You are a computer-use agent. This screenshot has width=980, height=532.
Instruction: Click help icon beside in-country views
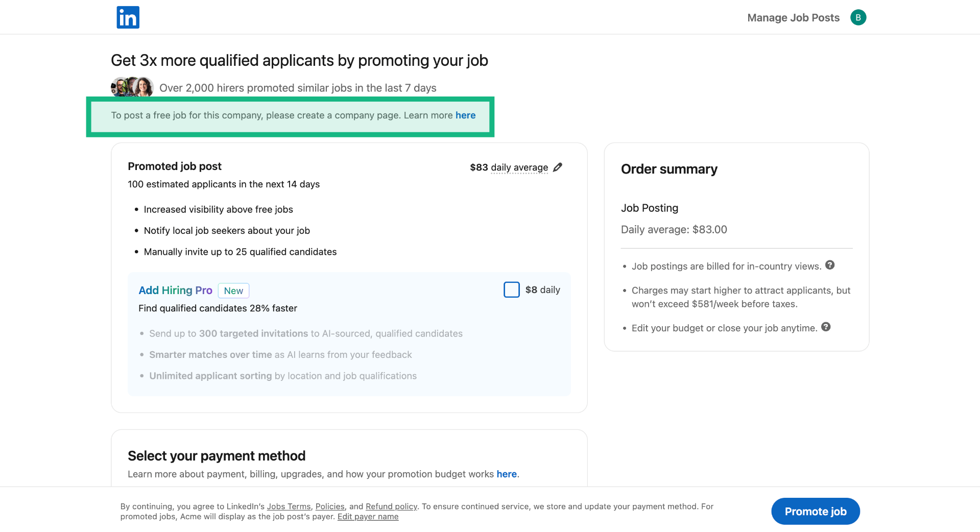(830, 265)
